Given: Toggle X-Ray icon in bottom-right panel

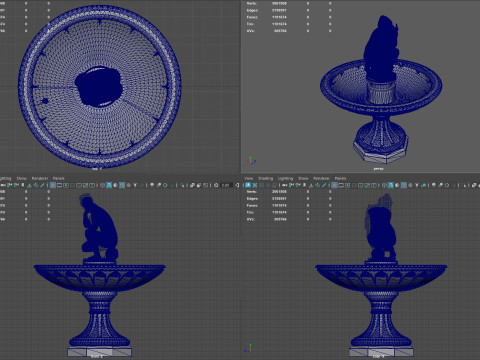Looking at the screenshot, I should click(474, 185).
